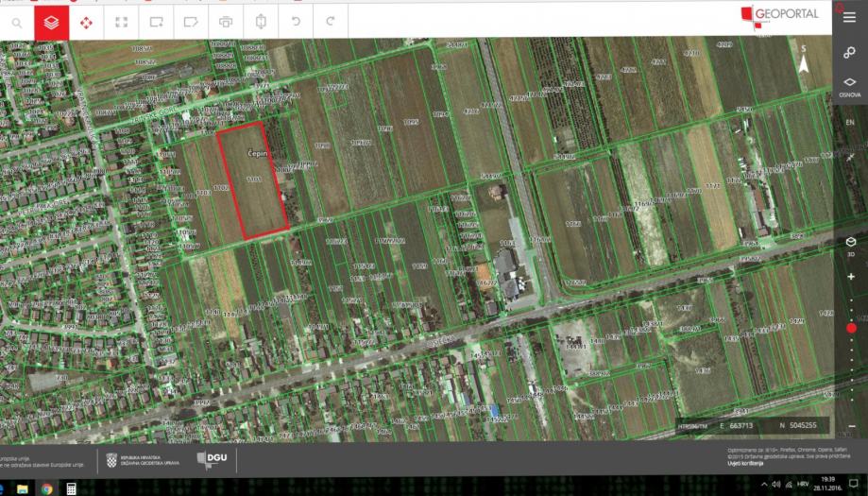This screenshot has height=496, width=868.
Task: Undo previous map view
Action: pos(296,22)
